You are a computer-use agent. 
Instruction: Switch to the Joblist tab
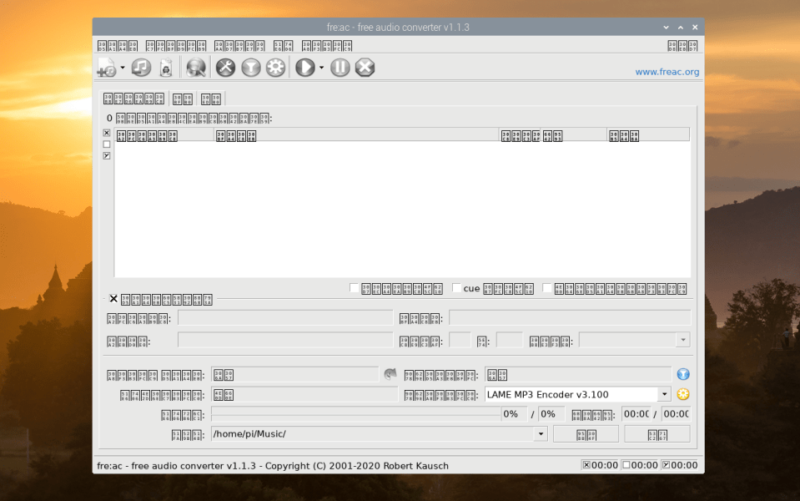[x=134, y=98]
